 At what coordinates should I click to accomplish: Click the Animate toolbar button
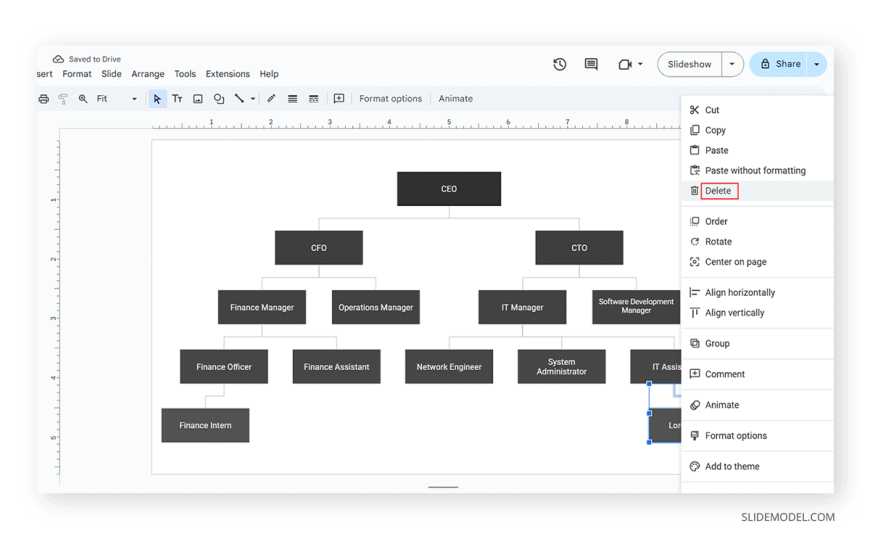[456, 99]
